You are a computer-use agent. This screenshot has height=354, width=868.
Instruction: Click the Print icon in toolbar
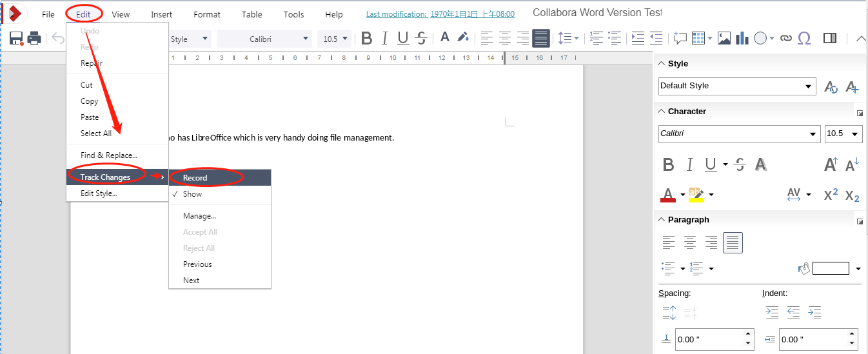pos(34,39)
